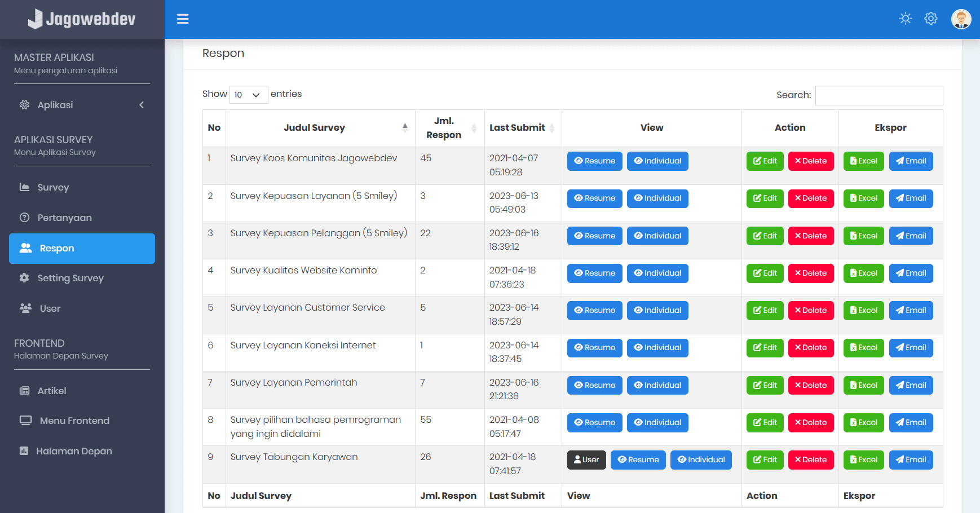Open the Survey sidebar item

82,187
